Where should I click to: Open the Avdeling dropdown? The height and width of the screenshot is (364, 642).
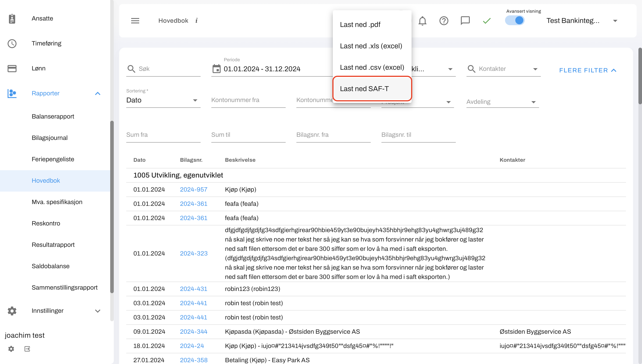tap(502, 102)
